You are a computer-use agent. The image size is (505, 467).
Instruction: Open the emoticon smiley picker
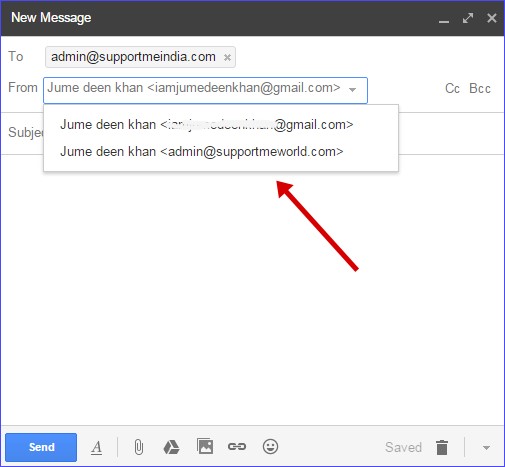point(270,446)
